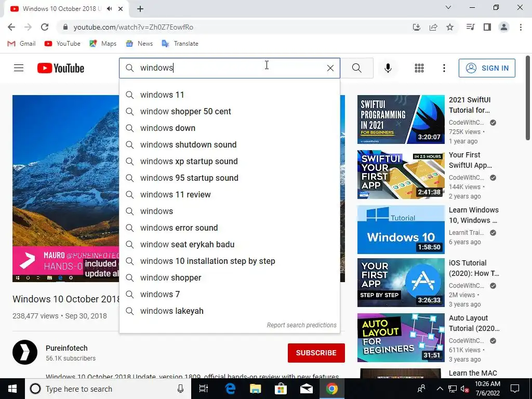Choose "windows 10 installation step by step"
The height and width of the screenshot is (399, 532).
(x=229, y=261)
